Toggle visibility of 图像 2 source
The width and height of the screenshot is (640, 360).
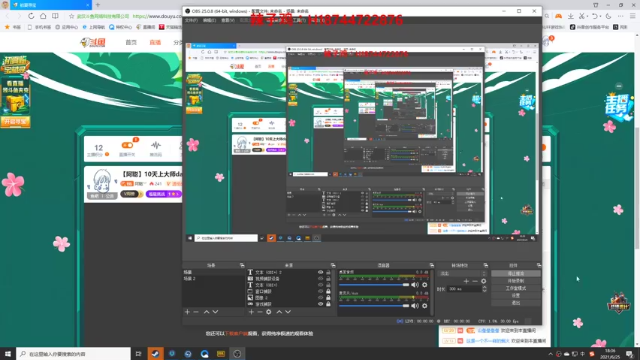coord(320,298)
